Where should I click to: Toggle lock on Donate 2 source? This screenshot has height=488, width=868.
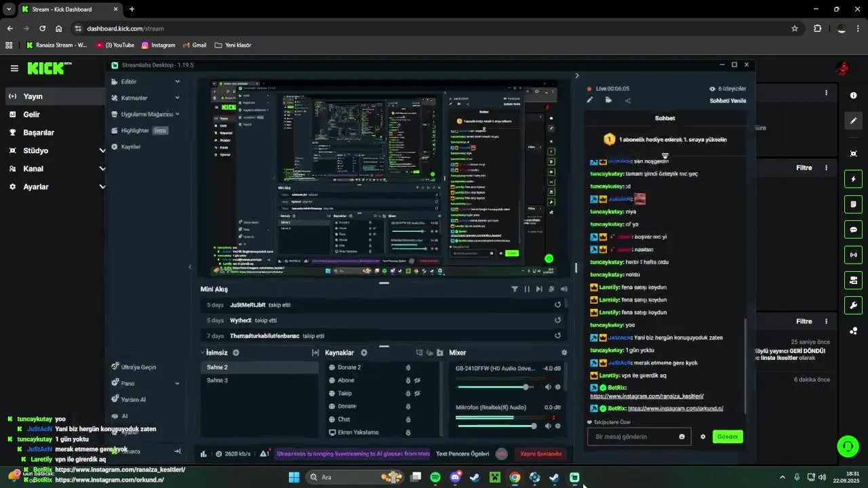click(408, 367)
